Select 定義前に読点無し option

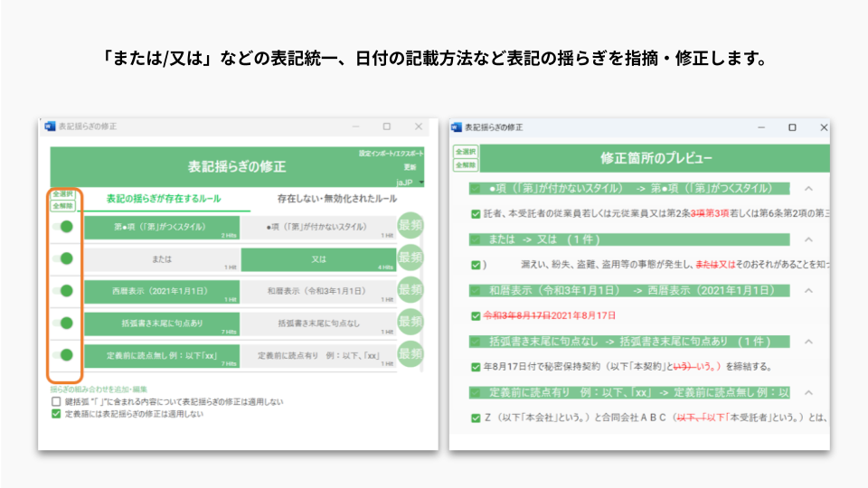[x=162, y=356]
